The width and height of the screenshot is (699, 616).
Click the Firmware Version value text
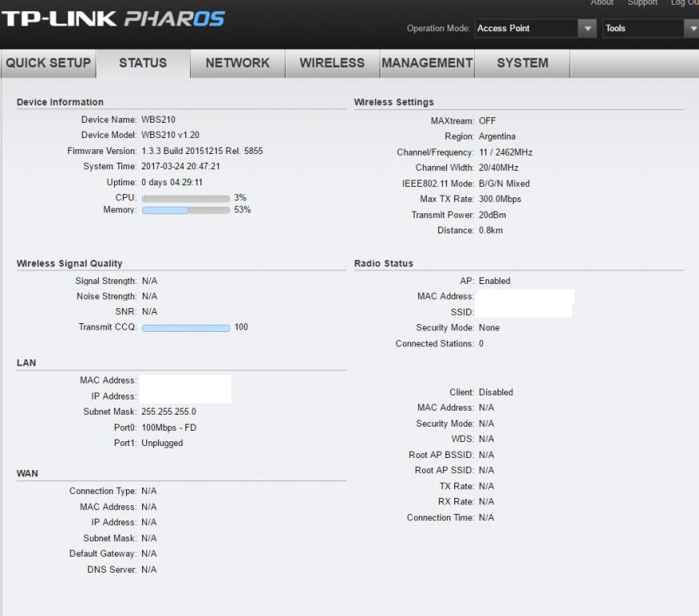[201, 151]
